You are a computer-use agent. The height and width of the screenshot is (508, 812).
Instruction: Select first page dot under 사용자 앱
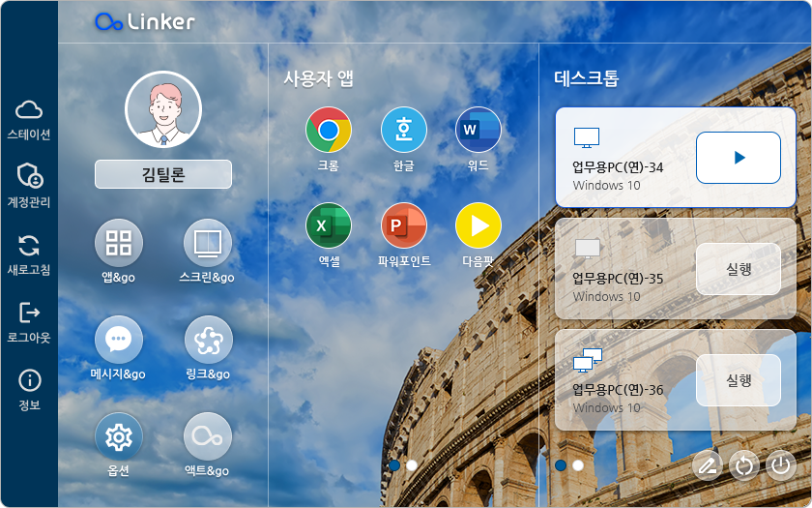[394, 465]
